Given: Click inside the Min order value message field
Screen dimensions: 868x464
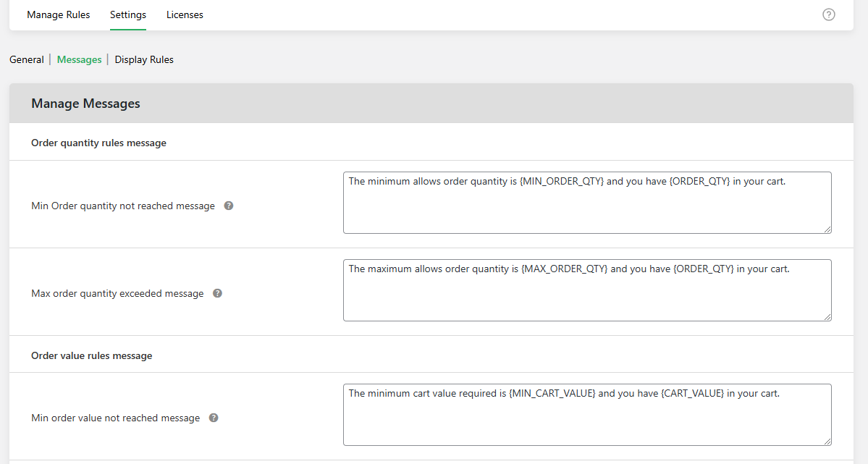Looking at the screenshot, I should [x=586, y=414].
